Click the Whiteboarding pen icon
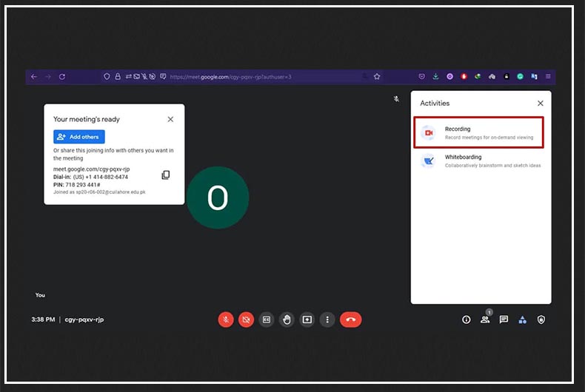 tap(428, 161)
